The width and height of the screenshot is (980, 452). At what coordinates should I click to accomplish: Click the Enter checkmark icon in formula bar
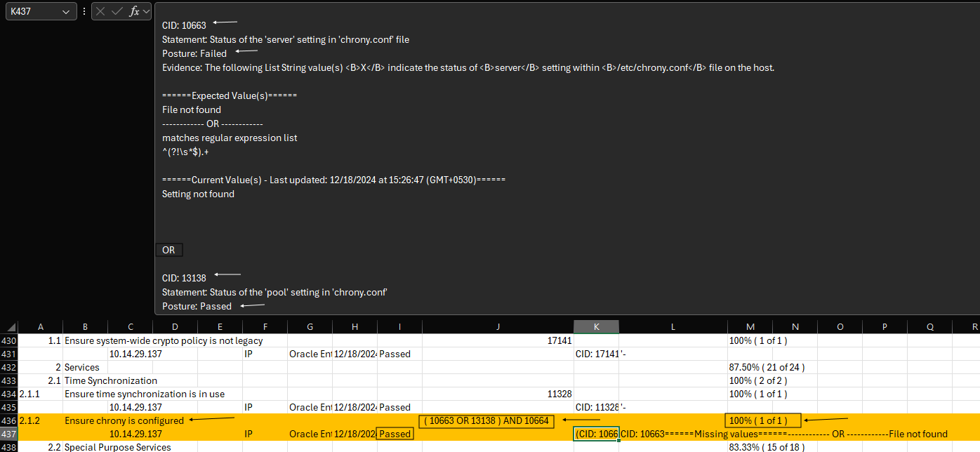point(117,12)
